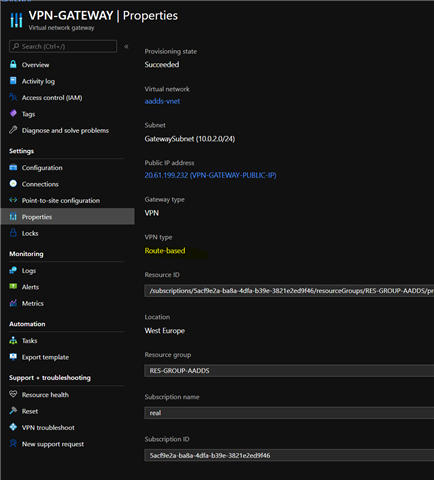Open the Metrics chart icon
434x480 pixels.
tap(13, 303)
